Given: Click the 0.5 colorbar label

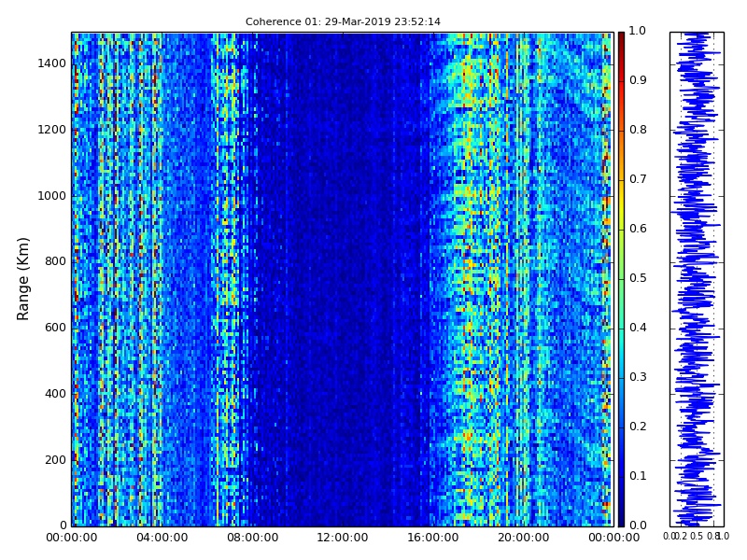Looking at the screenshot, I should click(638, 278).
